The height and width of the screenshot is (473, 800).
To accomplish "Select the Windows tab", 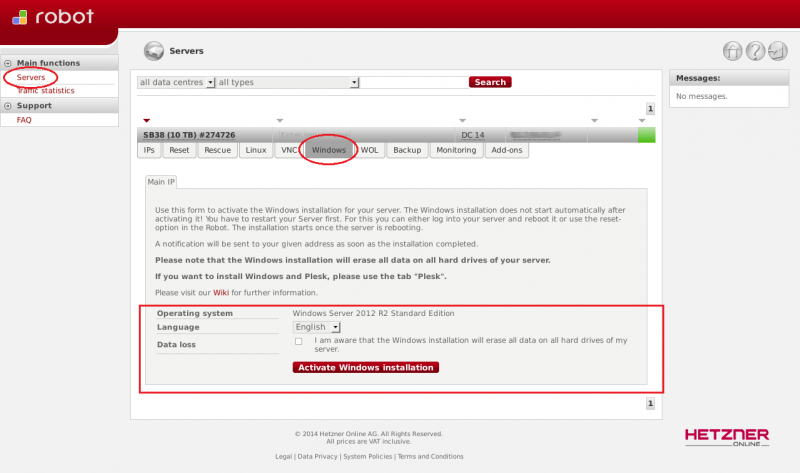I will click(329, 150).
